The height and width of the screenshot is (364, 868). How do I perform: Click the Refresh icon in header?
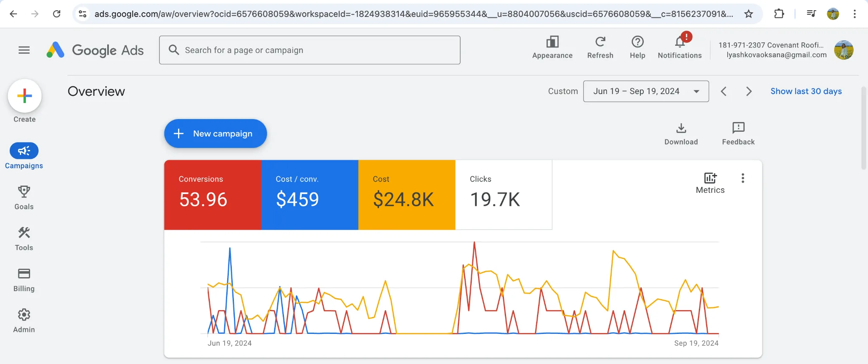point(600,42)
